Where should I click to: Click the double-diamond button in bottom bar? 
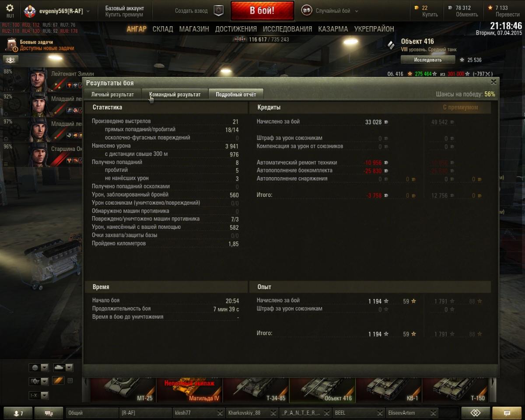[475, 413]
